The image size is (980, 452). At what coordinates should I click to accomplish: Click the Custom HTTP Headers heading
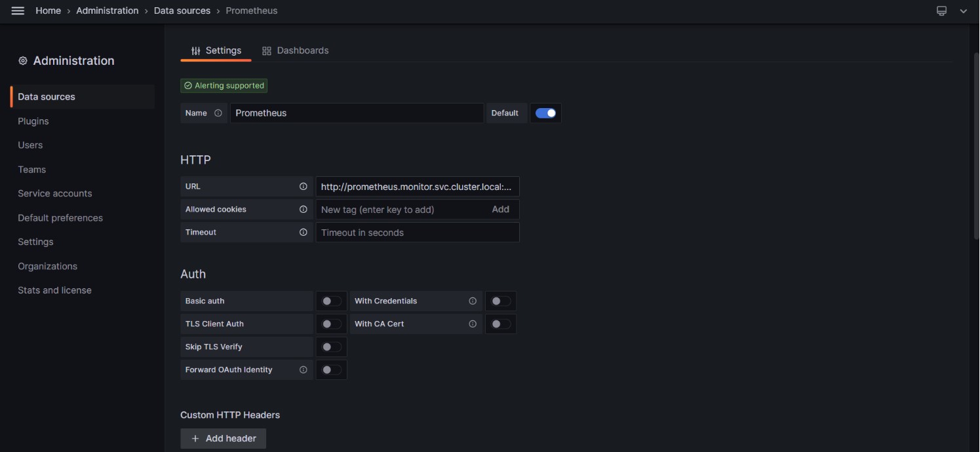[230, 415]
